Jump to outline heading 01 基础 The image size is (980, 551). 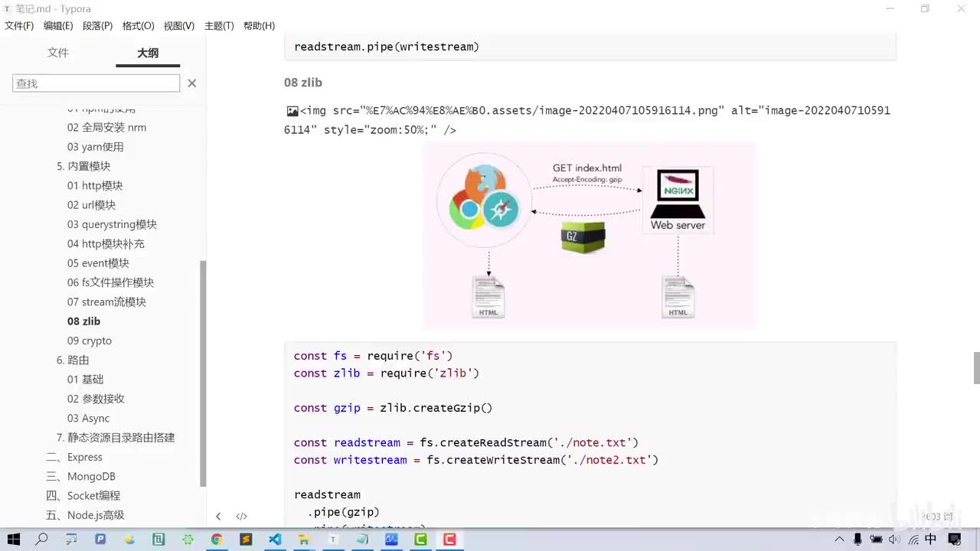click(x=85, y=380)
